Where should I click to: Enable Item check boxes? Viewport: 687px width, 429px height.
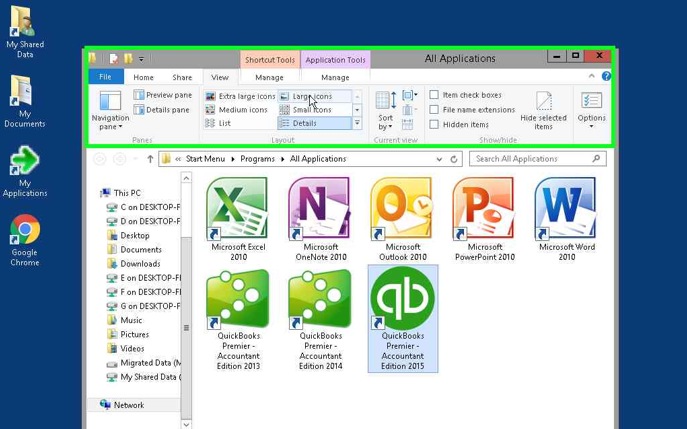[434, 95]
